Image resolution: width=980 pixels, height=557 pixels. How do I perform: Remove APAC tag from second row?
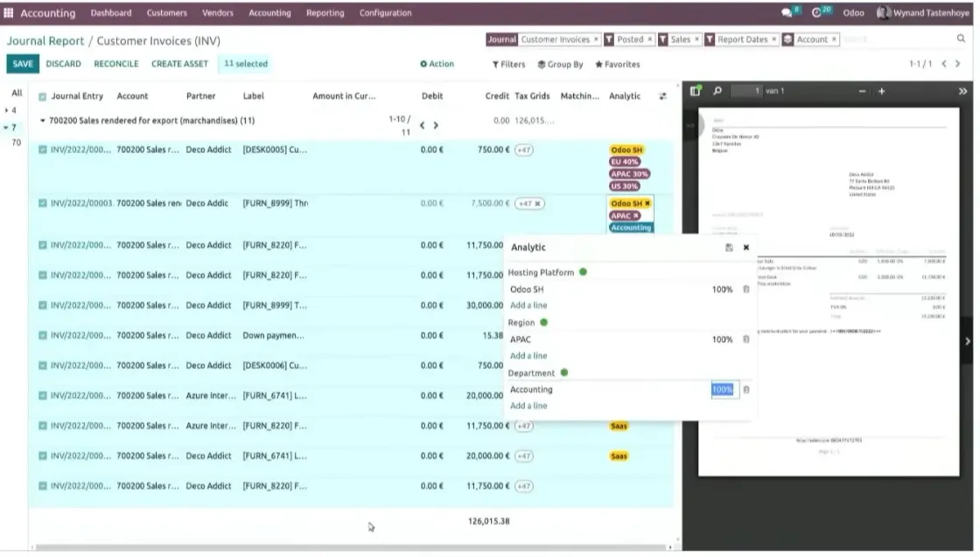pyautogui.click(x=636, y=216)
